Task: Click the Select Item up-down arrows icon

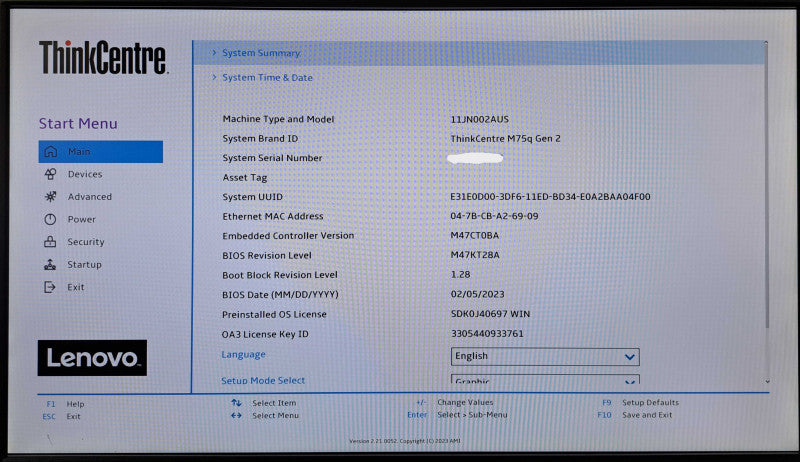Action: point(236,403)
